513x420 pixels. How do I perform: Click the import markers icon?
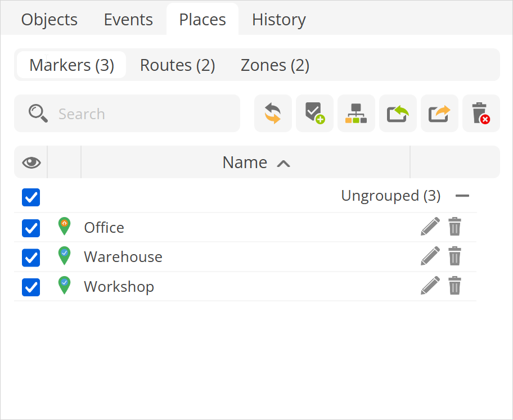(398, 114)
